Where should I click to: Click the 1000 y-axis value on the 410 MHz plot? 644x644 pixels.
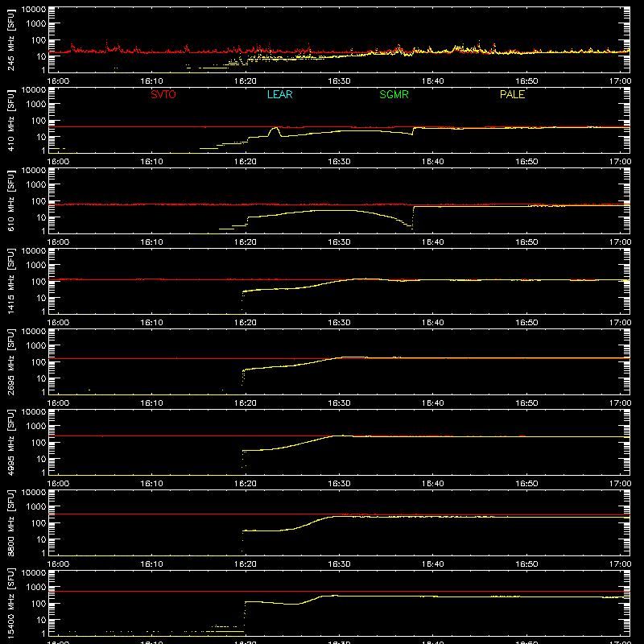[36, 105]
